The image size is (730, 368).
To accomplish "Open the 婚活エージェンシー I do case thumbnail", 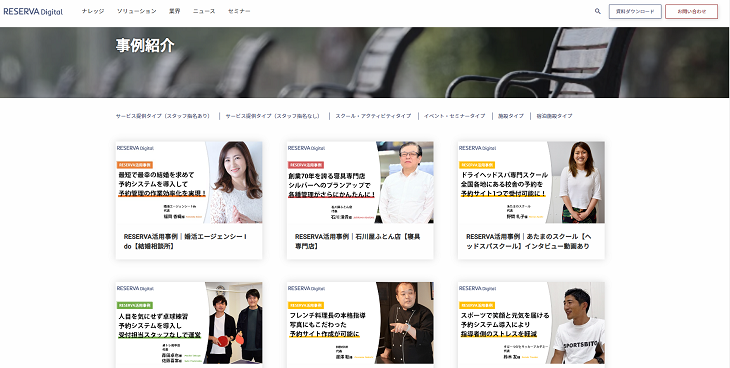I will [x=189, y=183].
